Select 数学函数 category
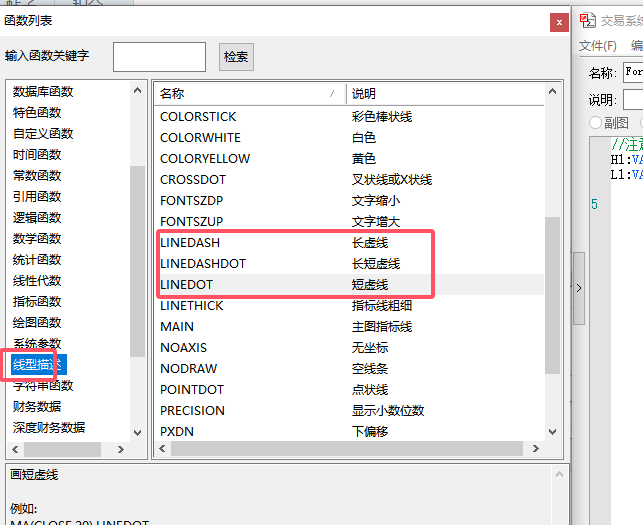 [x=37, y=238]
